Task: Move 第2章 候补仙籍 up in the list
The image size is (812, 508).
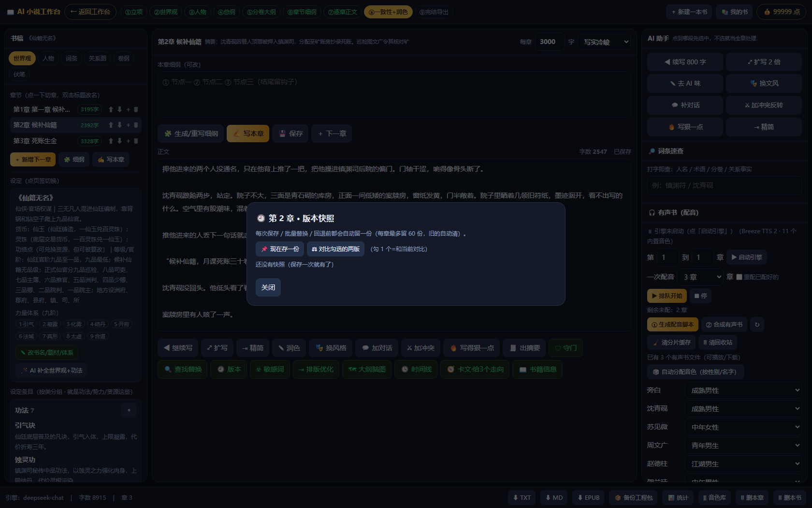Action: (111, 125)
